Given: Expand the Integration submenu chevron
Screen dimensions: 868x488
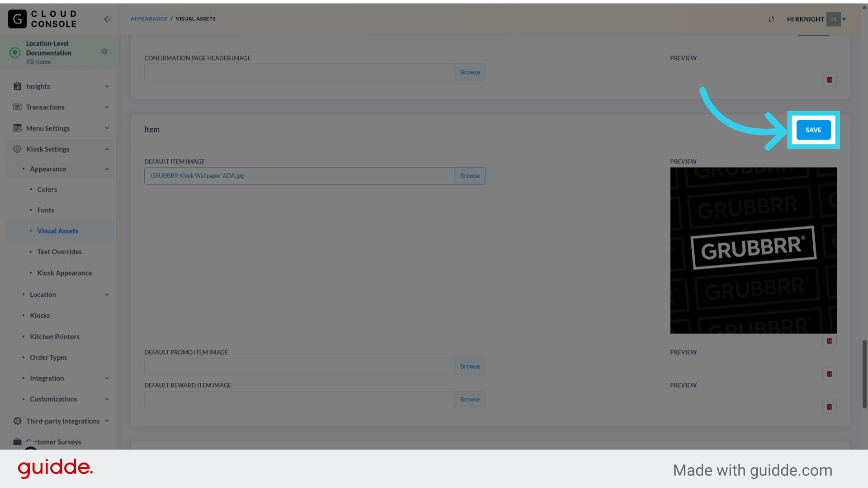Looking at the screenshot, I should 107,378.
